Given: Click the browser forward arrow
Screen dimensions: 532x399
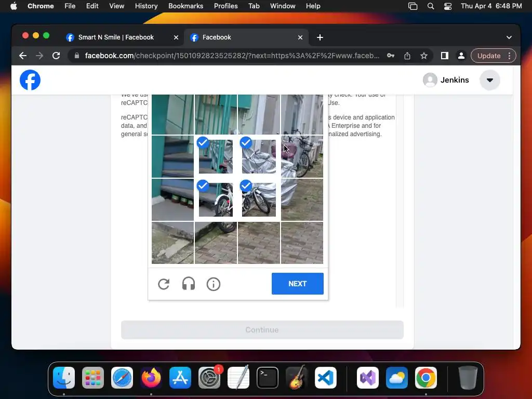Looking at the screenshot, I should point(39,56).
